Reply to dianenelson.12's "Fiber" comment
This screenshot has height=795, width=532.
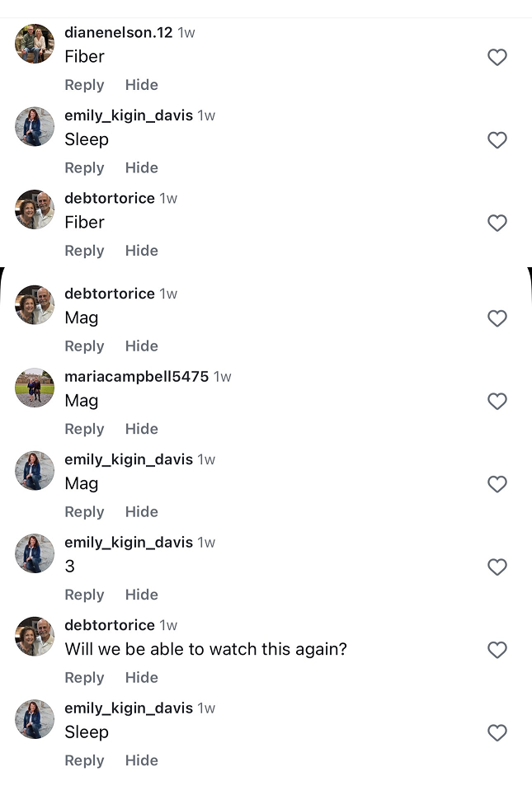[84, 85]
